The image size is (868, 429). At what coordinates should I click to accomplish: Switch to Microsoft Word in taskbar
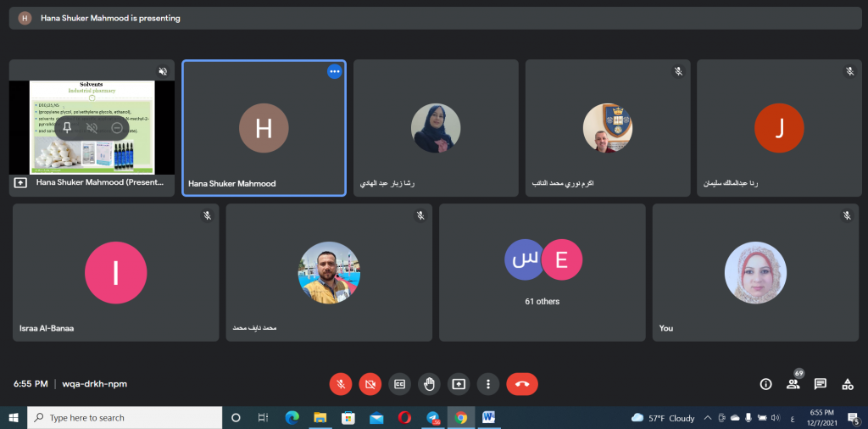click(489, 417)
